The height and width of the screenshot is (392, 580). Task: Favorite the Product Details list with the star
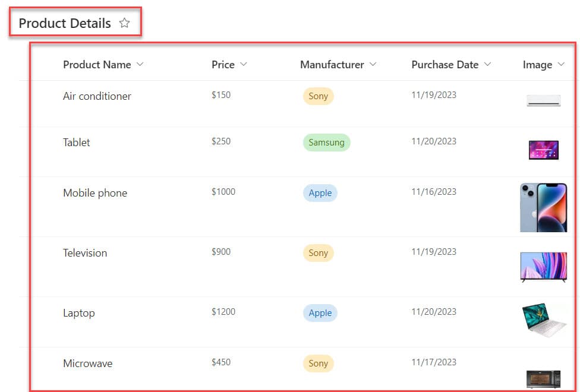124,23
